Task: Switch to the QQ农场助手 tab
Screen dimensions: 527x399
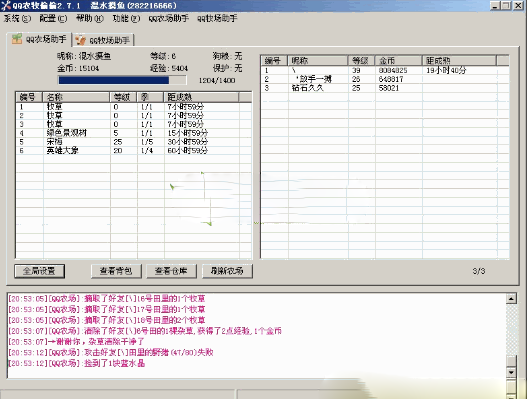Action: point(39,39)
